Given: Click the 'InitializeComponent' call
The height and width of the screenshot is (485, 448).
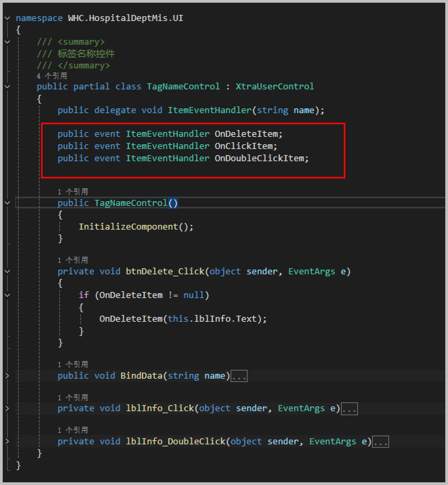Looking at the screenshot, I should 128,227.
